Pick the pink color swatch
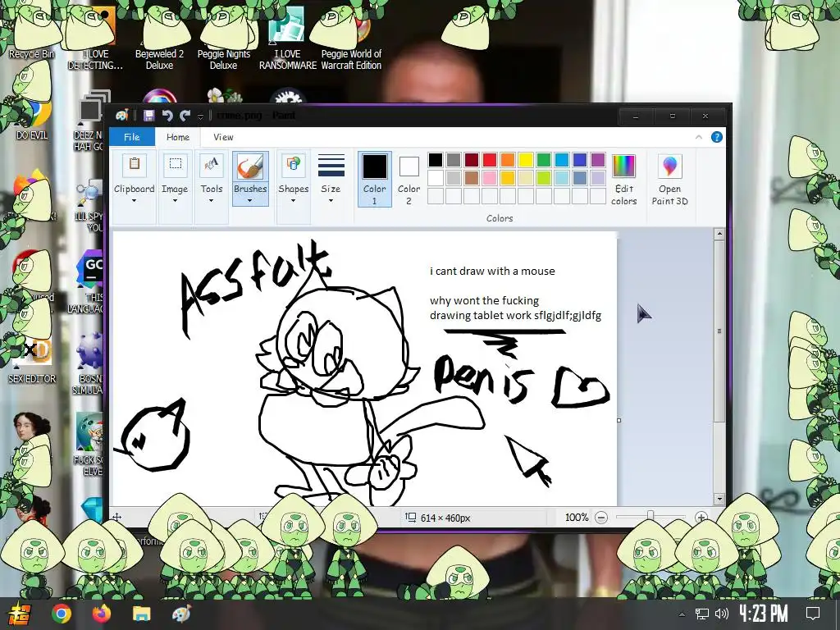 tap(490, 178)
